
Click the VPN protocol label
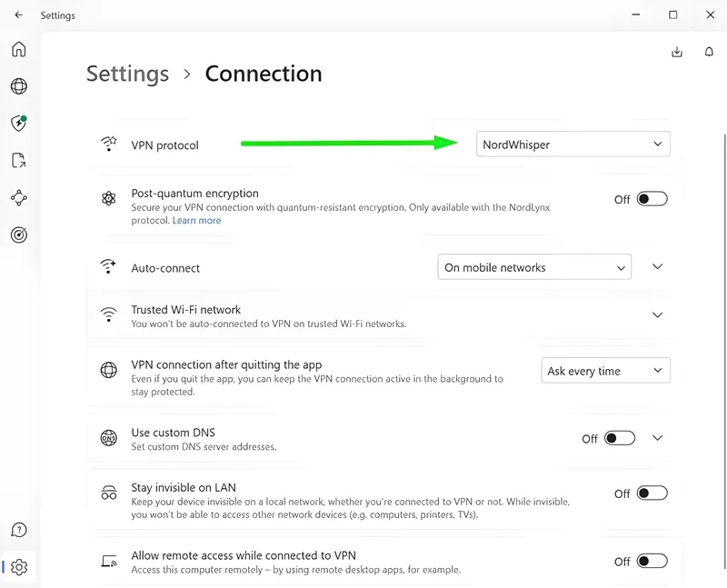pos(164,145)
